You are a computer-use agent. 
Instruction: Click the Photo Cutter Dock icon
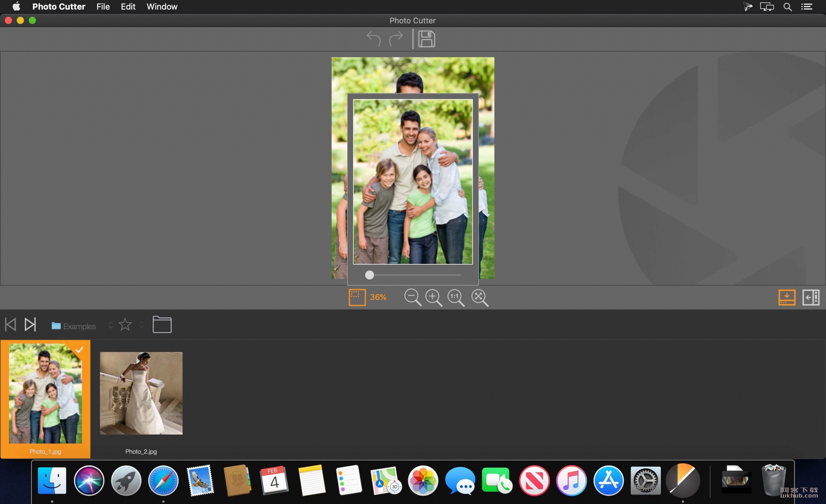[x=683, y=480]
